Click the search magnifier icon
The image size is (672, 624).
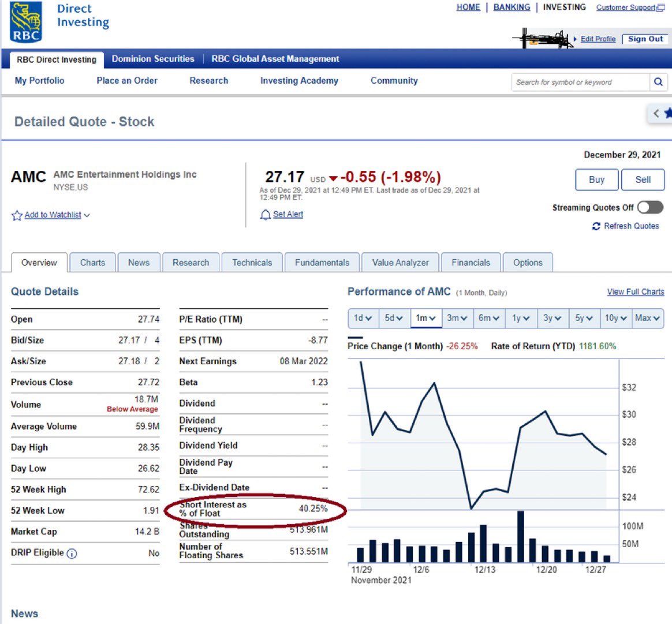658,82
